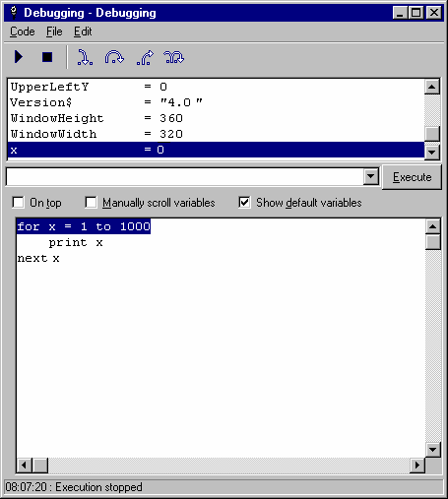Click variables list scroll down arrow
The image size is (448, 499).
point(432,152)
